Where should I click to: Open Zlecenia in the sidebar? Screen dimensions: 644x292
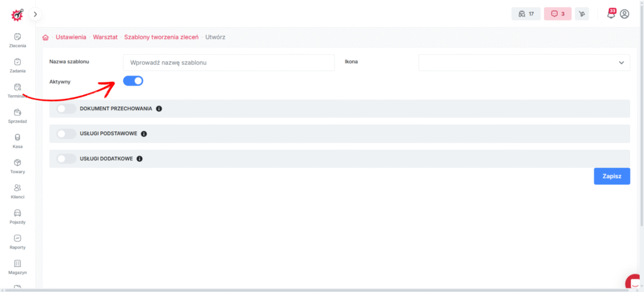(x=17, y=40)
